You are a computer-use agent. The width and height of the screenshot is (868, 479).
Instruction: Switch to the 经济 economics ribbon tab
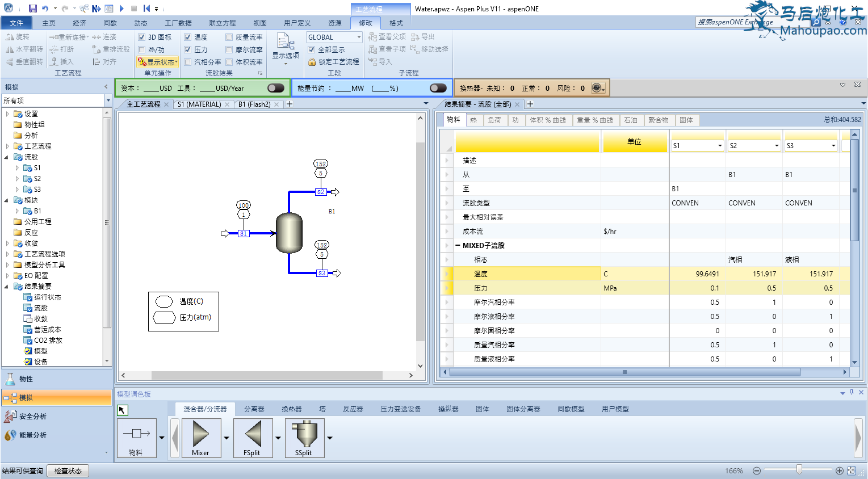pos(79,23)
